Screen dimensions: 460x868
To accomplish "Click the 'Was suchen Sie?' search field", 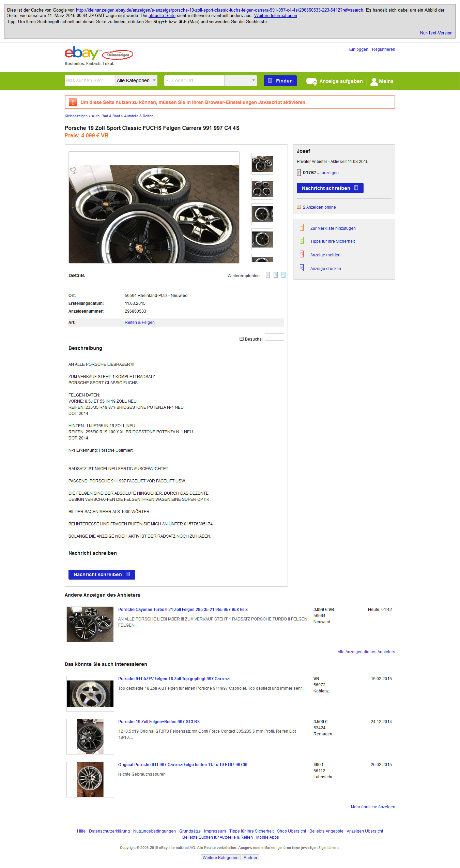I will point(90,80).
